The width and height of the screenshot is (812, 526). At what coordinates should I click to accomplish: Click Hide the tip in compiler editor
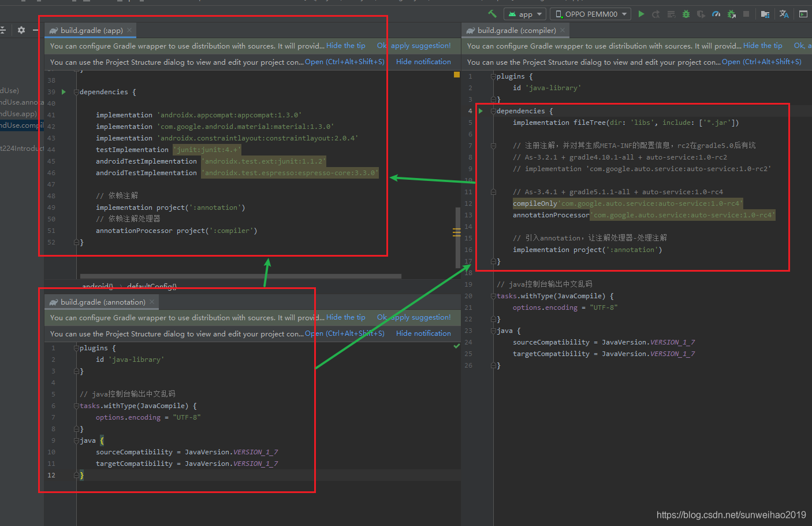[763, 46]
